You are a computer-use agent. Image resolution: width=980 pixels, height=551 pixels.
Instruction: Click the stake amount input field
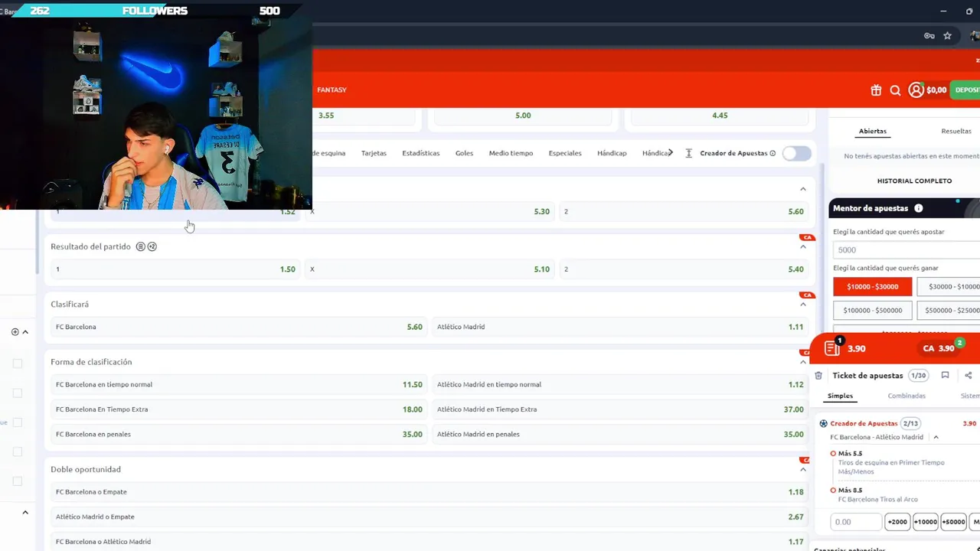tap(856, 522)
